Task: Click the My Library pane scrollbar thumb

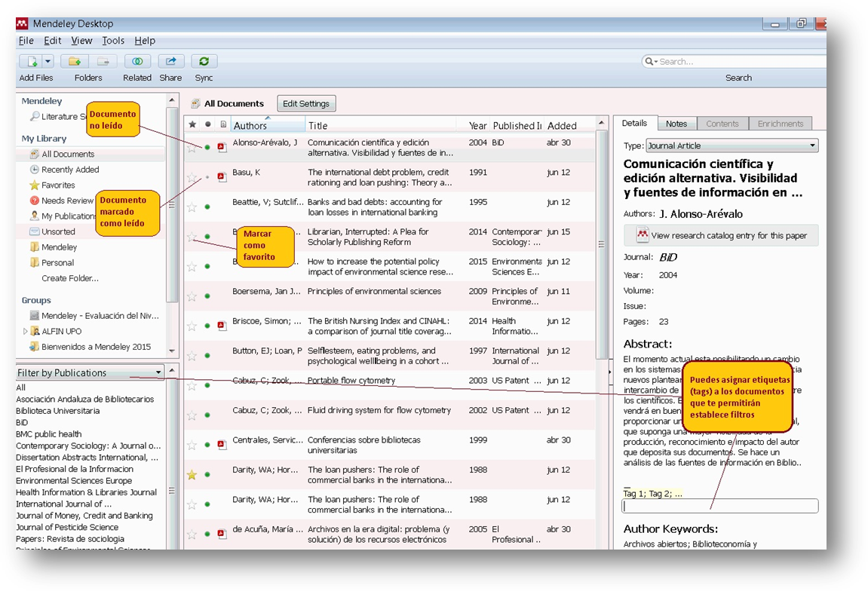Action: pyautogui.click(x=172, y=205)
